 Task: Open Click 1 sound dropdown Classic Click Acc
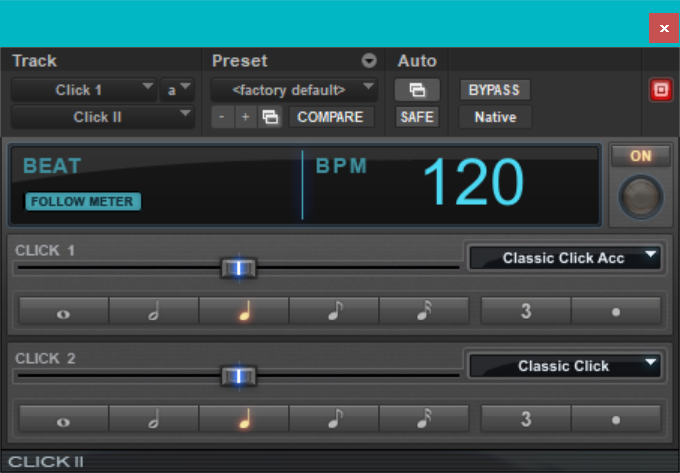565,258
